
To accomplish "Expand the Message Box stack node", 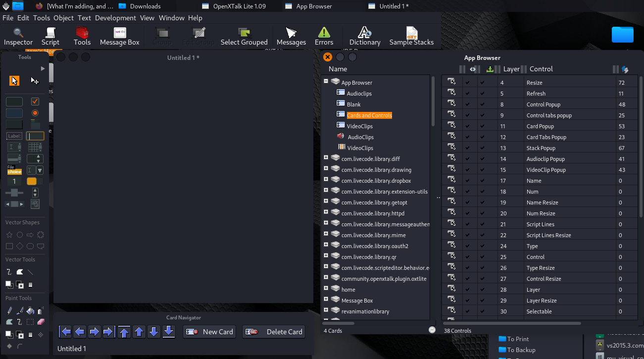I will pyautogui.click(x=326, y=299).
